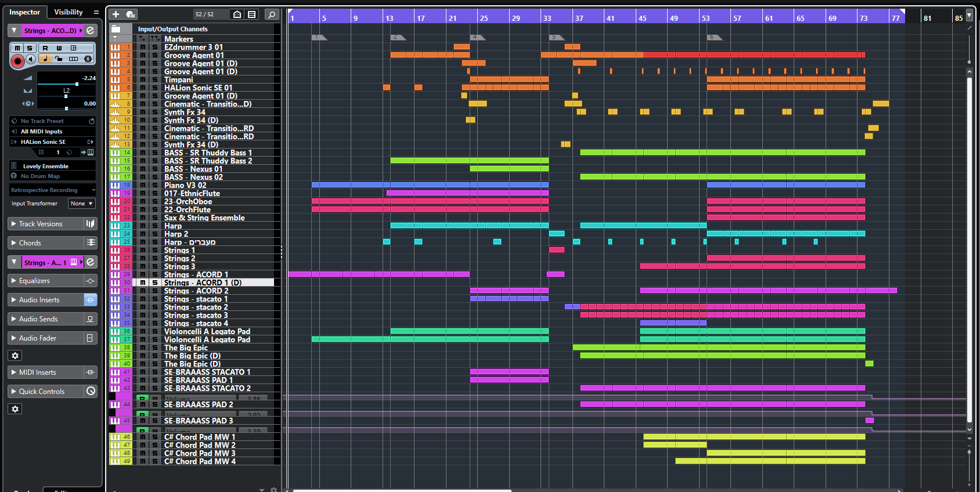Image resolution: width=980 pixels, height=492 pixels.
Task: Select the C# Chord Pad MW 1 track
Action: (x=200, y=437)
